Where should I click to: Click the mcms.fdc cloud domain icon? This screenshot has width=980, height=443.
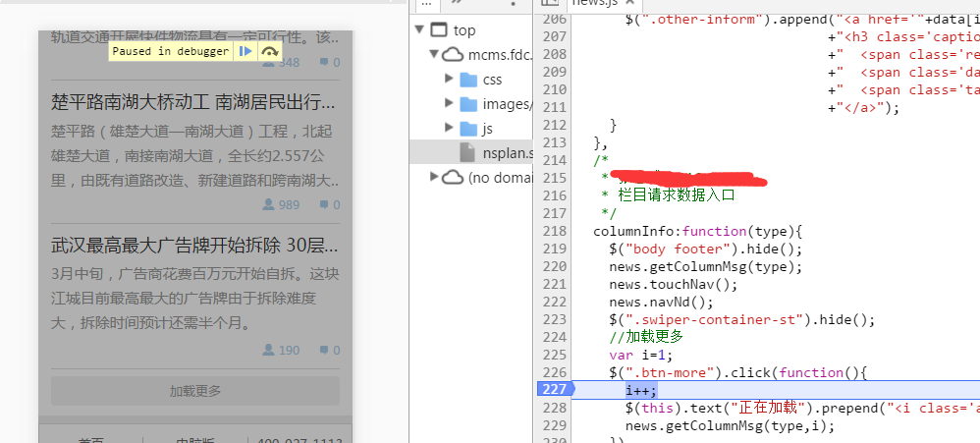(453, 54)
